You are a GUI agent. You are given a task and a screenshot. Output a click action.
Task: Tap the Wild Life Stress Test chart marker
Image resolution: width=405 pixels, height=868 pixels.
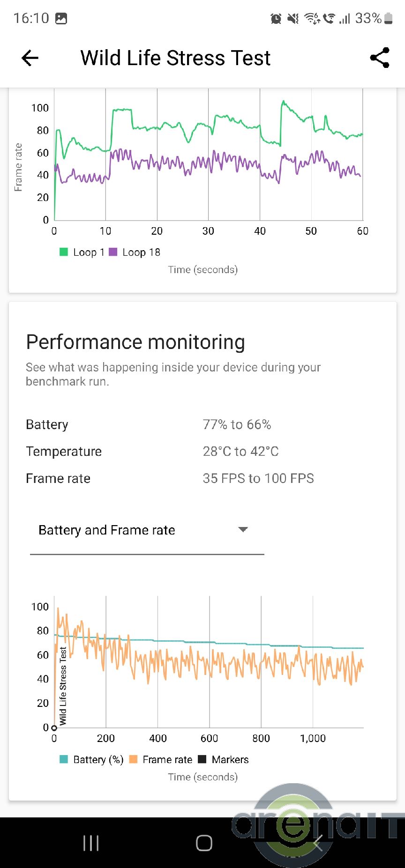(54, 727)
